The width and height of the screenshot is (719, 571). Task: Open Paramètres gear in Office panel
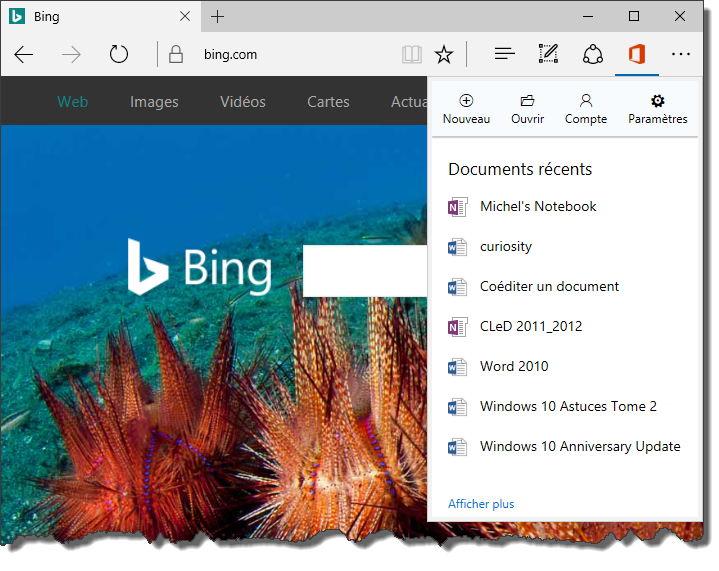pos(657,109)
